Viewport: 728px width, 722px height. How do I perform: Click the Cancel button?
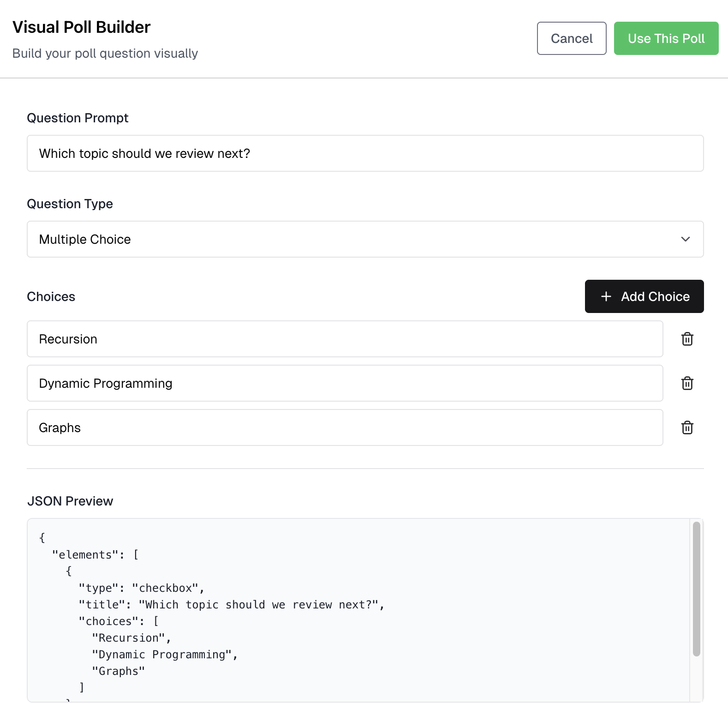571,38
